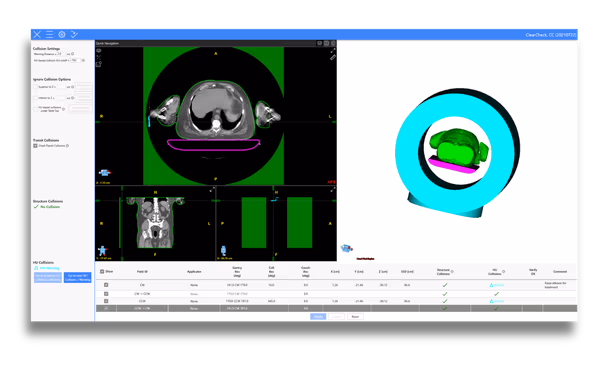Click the info icon next to Inferior to Z
This screenshot has width=600, height=376.
pos(73,98)
